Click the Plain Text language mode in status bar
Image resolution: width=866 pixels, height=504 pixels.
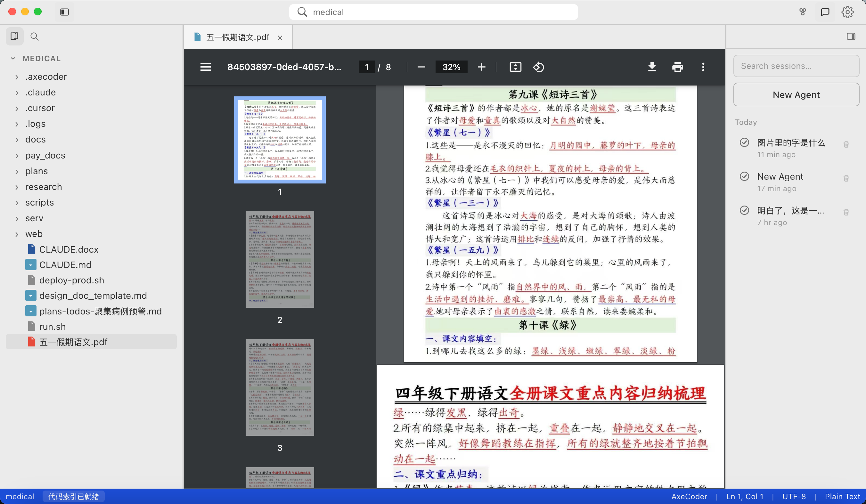point(842,496)
